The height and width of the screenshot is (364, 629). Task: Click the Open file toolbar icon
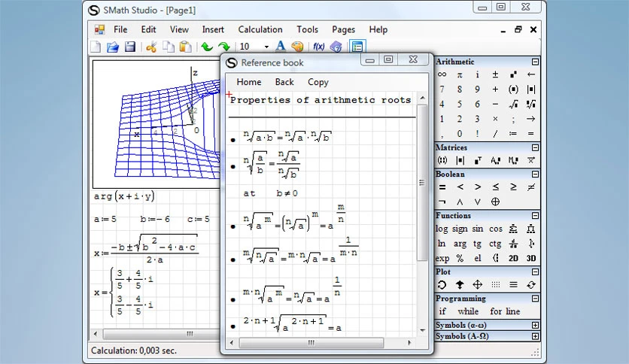(x=113, y=47)
